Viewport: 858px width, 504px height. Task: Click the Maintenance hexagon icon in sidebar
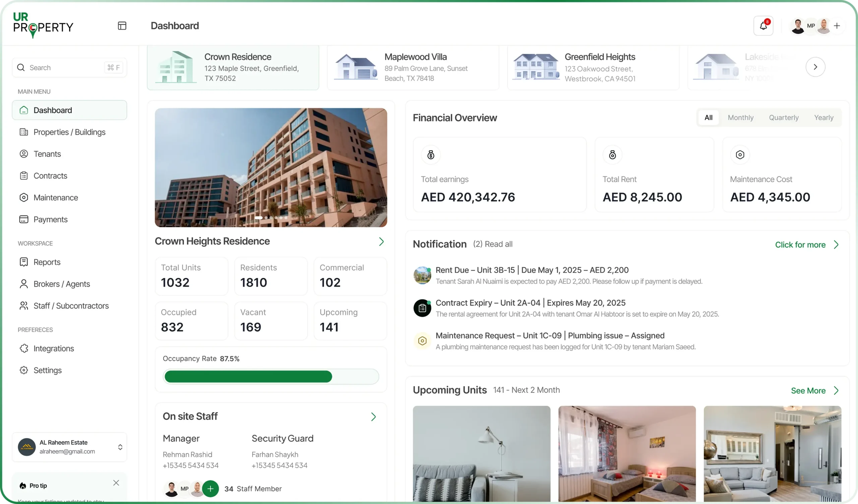(24, 198)
